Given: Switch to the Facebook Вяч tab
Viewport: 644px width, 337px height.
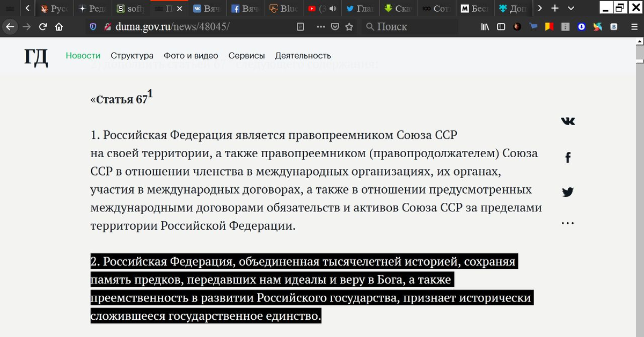Looking at the screenshot, I should [x=245, y=9].
